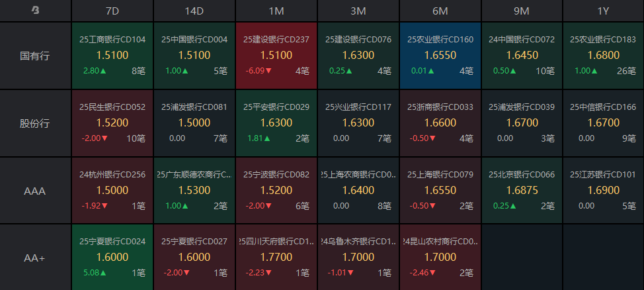Switch to the 14D tenor column
Screen dimensions: 644x290
pos(194,11)
